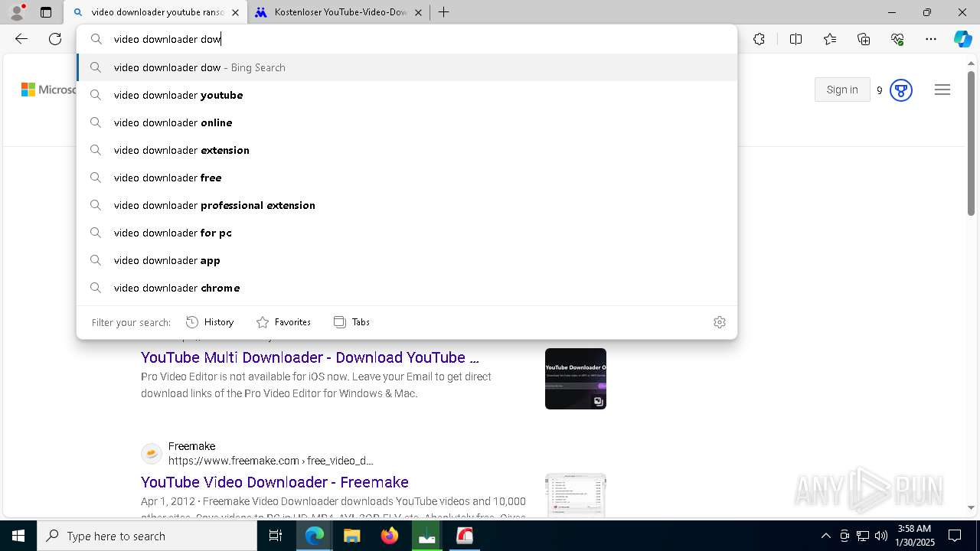This screenshot has height=551, width=980.
Task: Open YouTube Downloader result thumbnail
Action: coord(576,379)
